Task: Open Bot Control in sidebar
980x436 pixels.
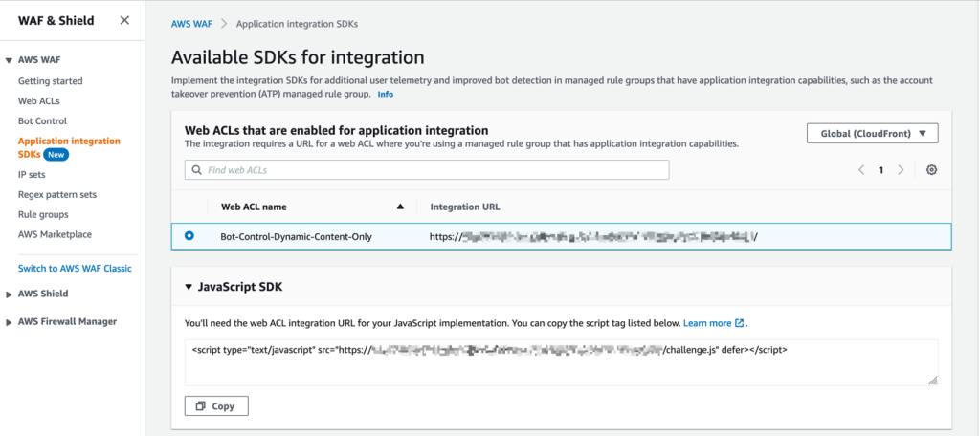Action: [x=42, y=121]
